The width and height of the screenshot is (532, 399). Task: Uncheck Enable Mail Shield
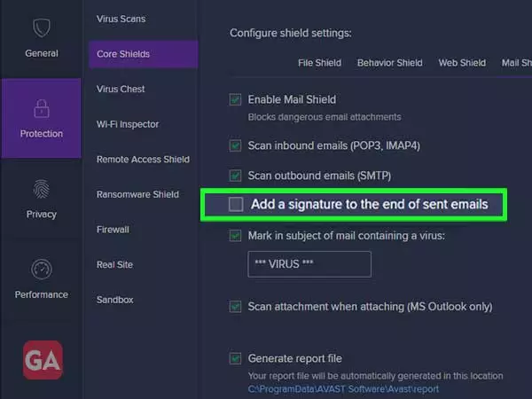pos(235,99)
